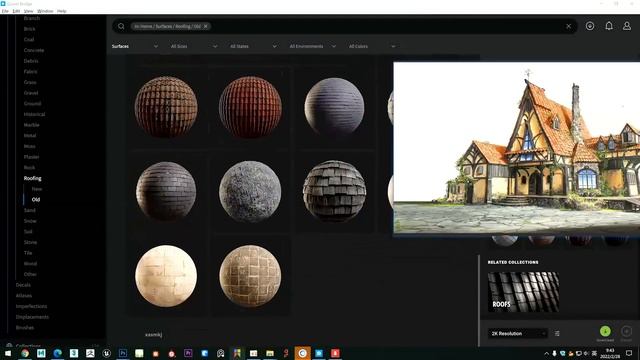640x360 pixels.
Task: Select the Gravel category
Action: [x=31, y=93]
